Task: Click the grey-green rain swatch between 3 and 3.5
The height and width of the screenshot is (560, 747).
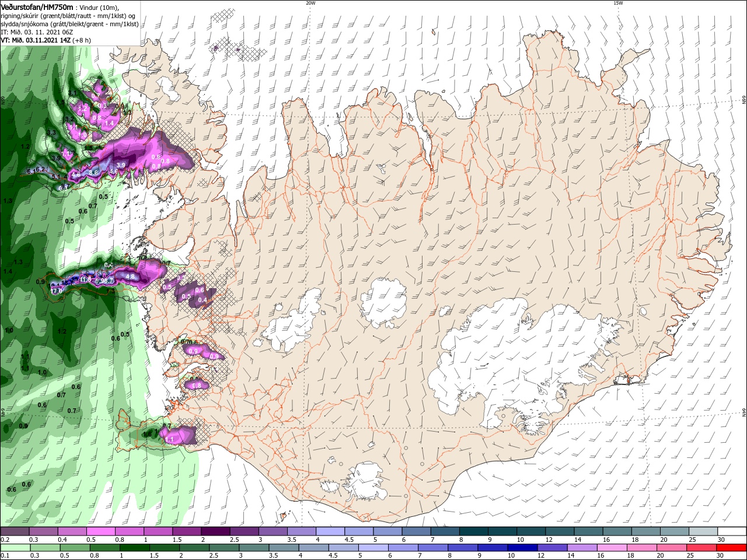Action: point(254,547)
